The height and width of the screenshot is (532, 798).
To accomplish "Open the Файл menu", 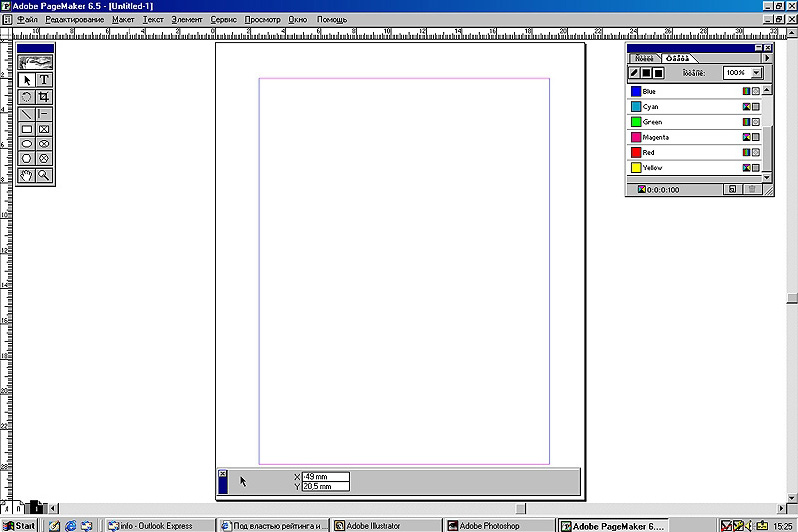I will pos(27,19).
